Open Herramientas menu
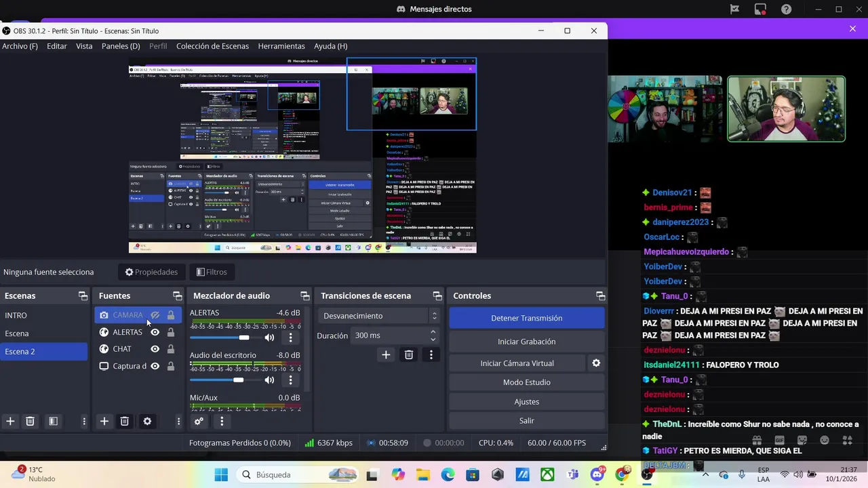This screenshot has height=488, width=868. click(x=281, y=46)
